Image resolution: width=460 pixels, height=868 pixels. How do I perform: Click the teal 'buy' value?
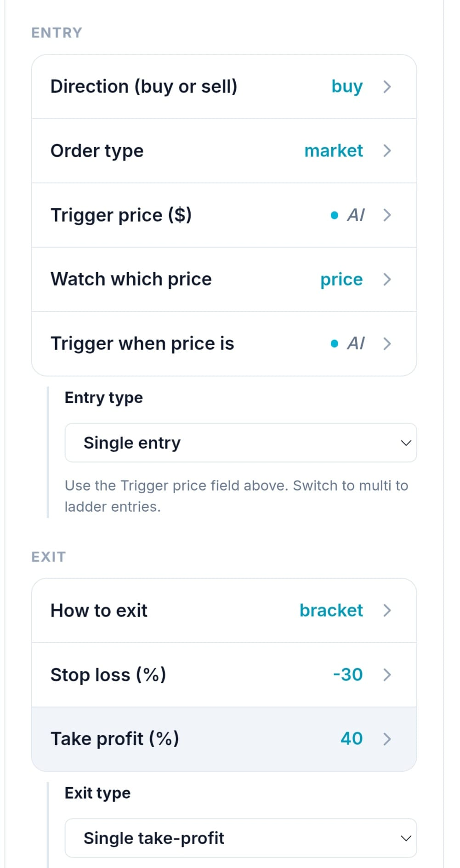point(347,86)
